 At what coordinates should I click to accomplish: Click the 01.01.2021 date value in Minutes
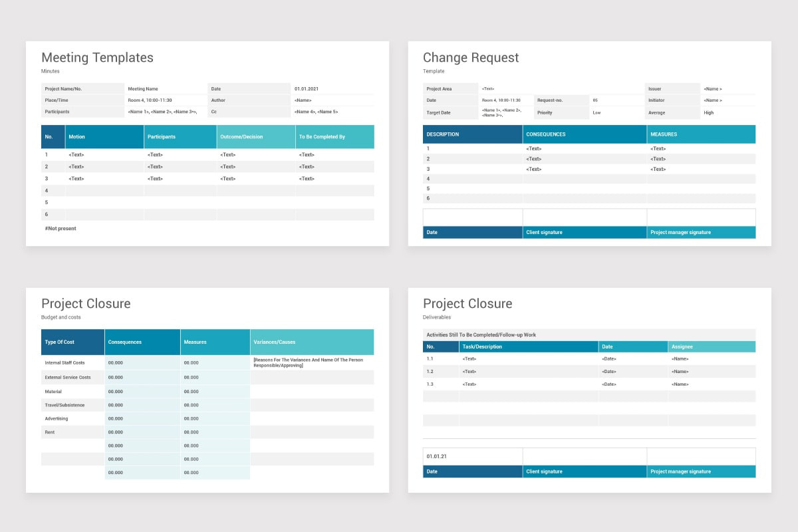tap(307, 88)
